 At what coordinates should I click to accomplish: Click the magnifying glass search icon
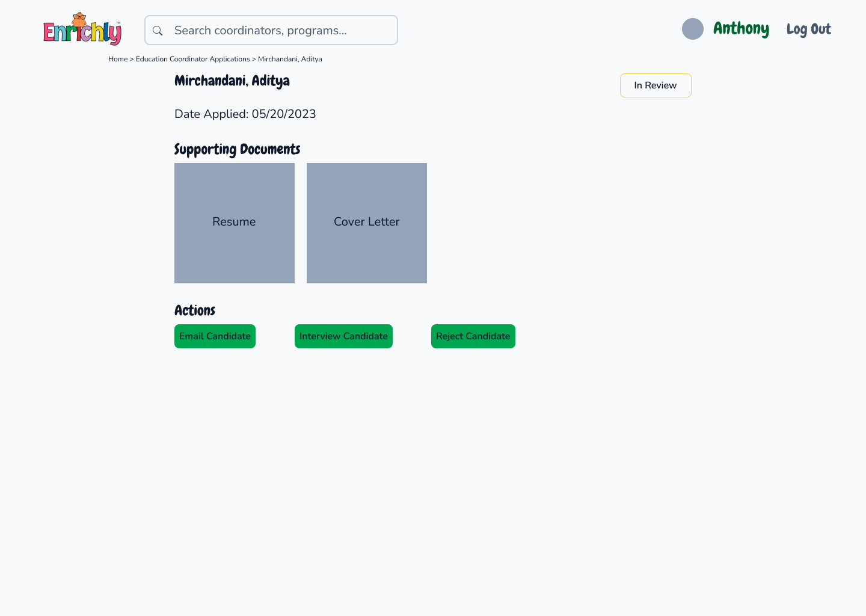click(158, 31)
